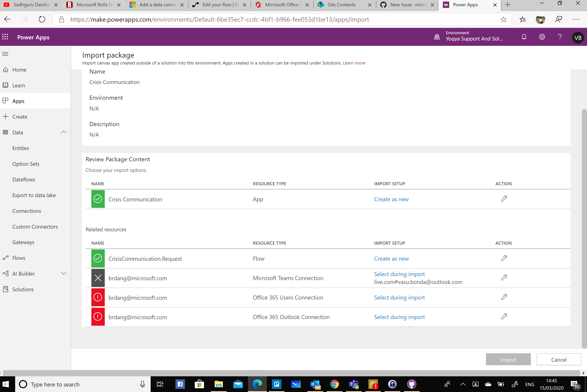Image resolution: width=587 pixels, height=392 pixels.
Task: Open the Learn more link
Action: (354, 63)
